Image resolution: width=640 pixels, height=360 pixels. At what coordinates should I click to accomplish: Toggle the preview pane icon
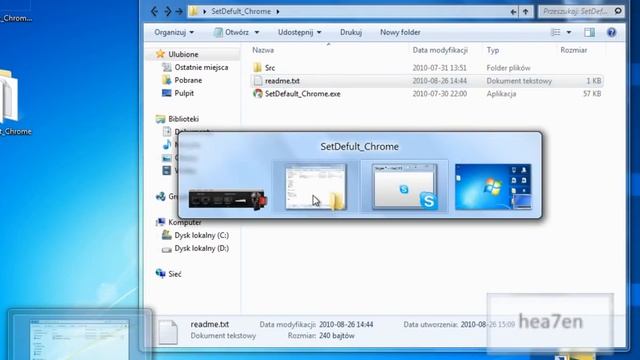589,32
